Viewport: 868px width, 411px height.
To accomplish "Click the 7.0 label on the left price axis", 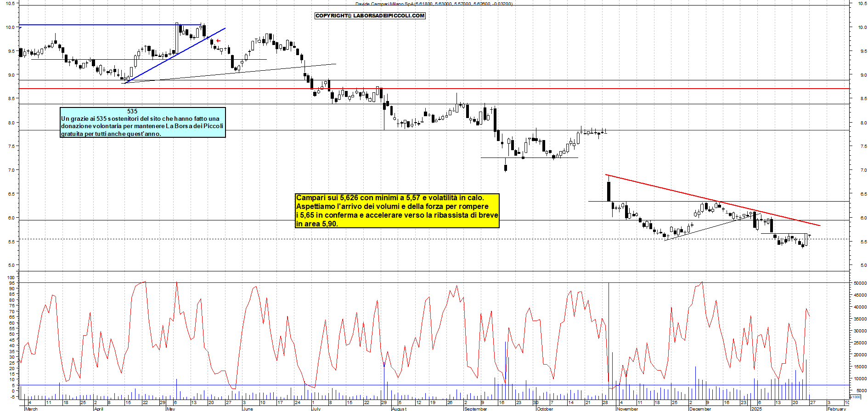I will point(11,170).
